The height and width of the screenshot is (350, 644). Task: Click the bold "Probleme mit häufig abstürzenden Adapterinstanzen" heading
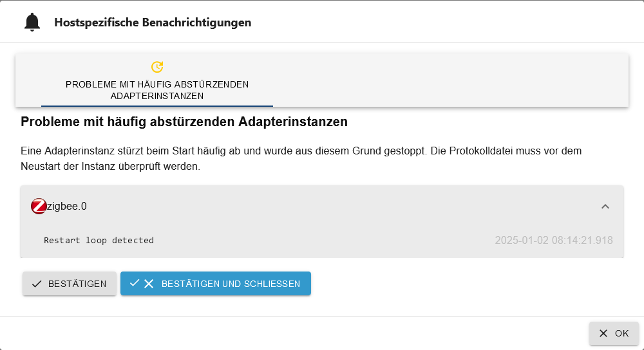[x=184, y=122]
